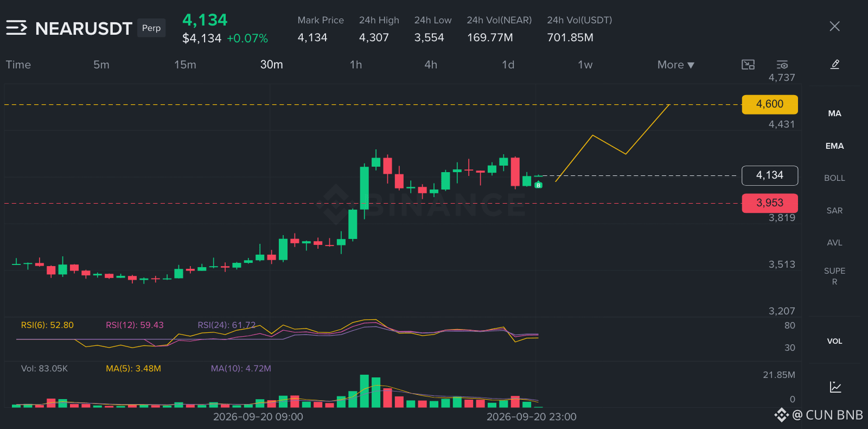The width and height of the screenshot is (868, 429).
Task: Click the small B buy marker on chart
Action: (538, 185)
